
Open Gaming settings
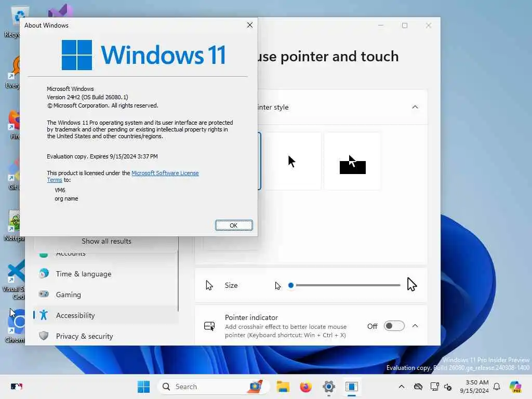[106, 295]
